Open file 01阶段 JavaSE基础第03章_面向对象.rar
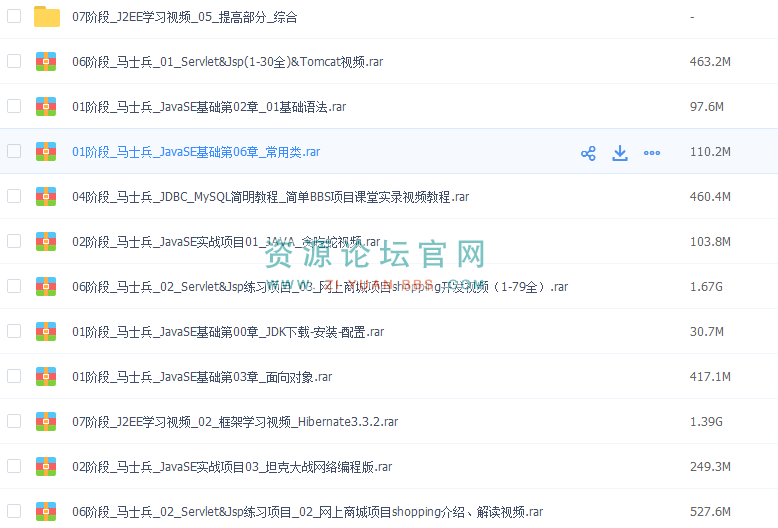778x528 pixels. 202,377
